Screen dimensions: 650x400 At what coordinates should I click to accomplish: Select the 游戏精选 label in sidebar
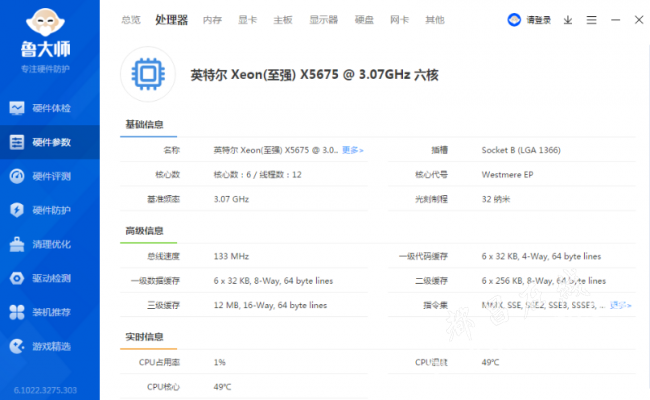coord(52,346)
